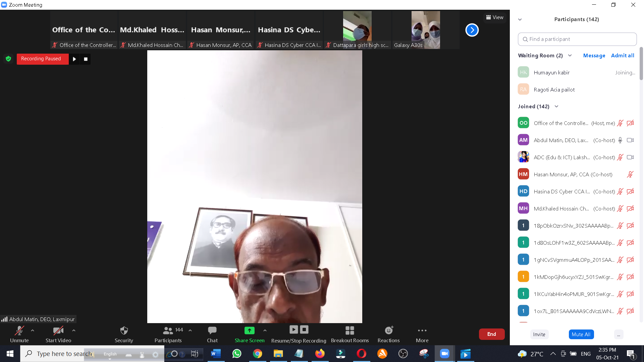
Task: Toggle camera for Abdul Matin, DEO
Action: (630, 140)
